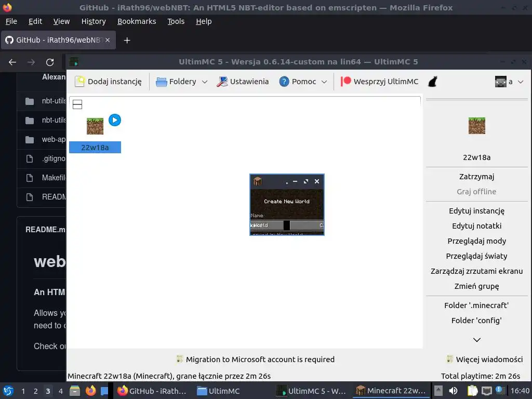
Task: Open Firefox Edit menu
Action: click(35, 21)
